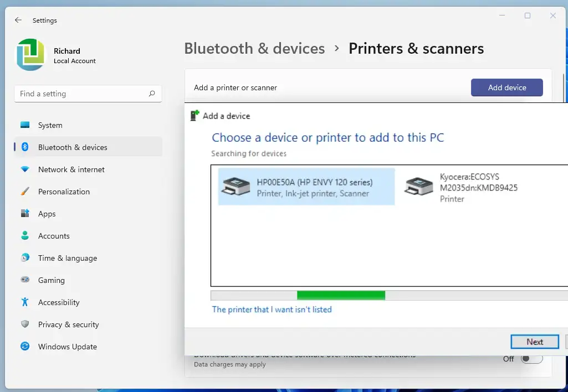Viewport: 568px width, 392px height.
Task: Open the Richard account profile picture
Action: pyautogui.click(x=30, y=55)
